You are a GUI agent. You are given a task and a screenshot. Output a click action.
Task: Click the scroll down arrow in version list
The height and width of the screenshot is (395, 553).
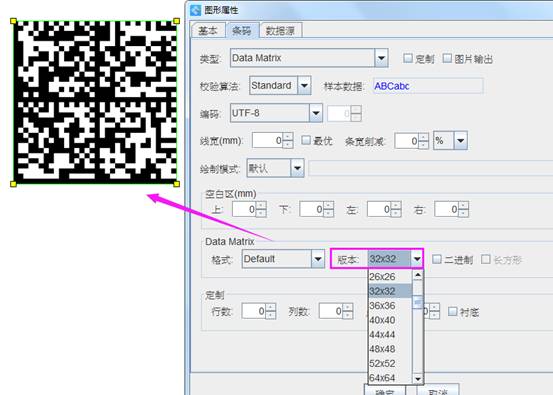point(418,379)
